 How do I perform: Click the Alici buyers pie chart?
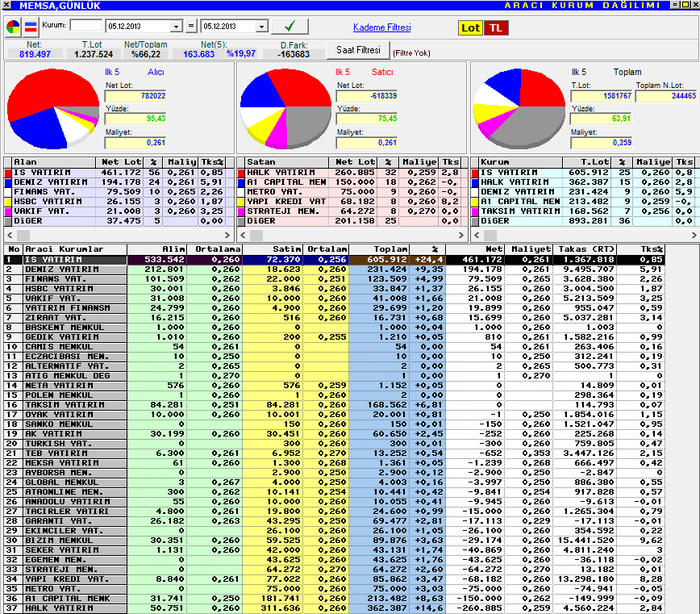click(53, 108)
